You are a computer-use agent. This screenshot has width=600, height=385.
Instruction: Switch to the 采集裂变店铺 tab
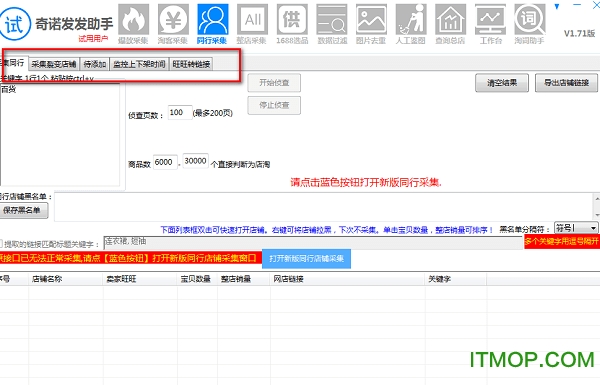point(54,64)
